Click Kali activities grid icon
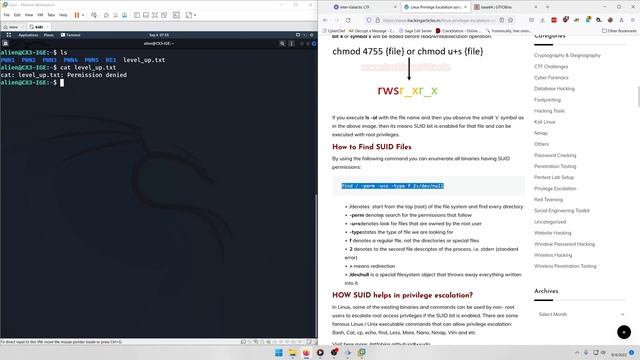The height and width of the screenshot is (360, 640). point(9,35)
